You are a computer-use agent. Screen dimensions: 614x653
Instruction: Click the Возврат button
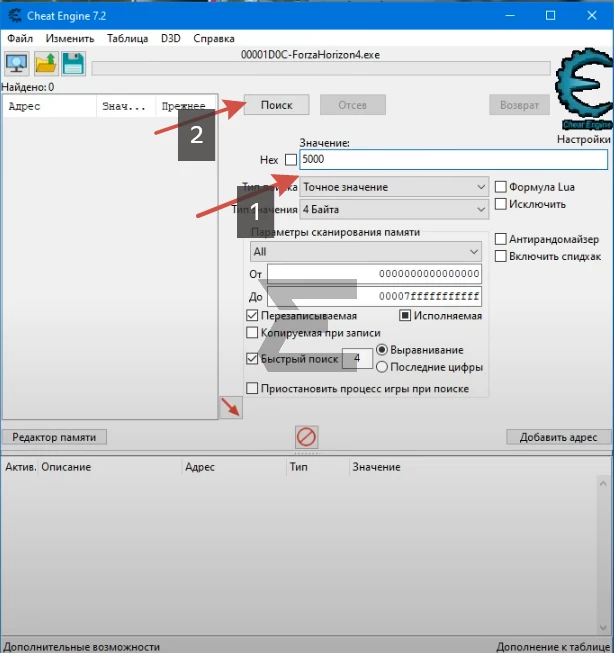pos(519,105)
